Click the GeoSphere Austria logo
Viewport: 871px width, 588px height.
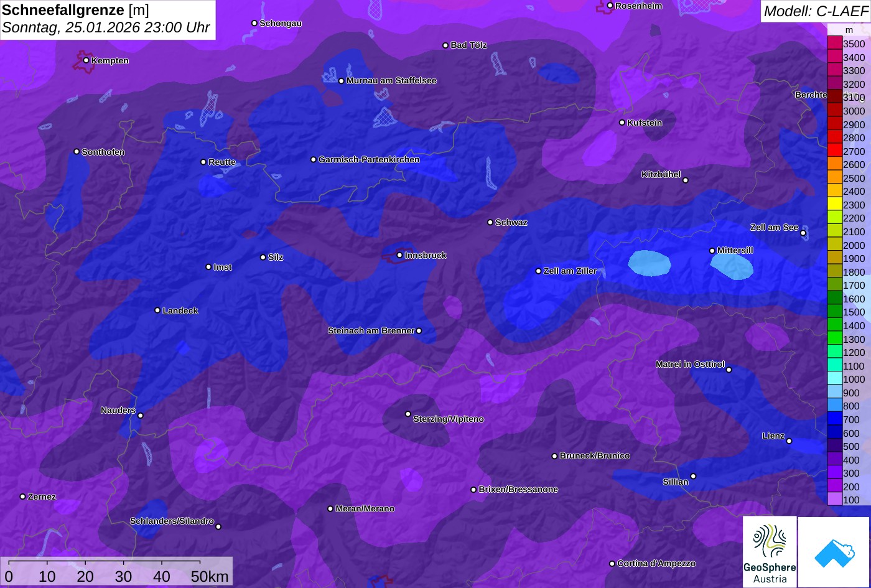coord(770,552)
